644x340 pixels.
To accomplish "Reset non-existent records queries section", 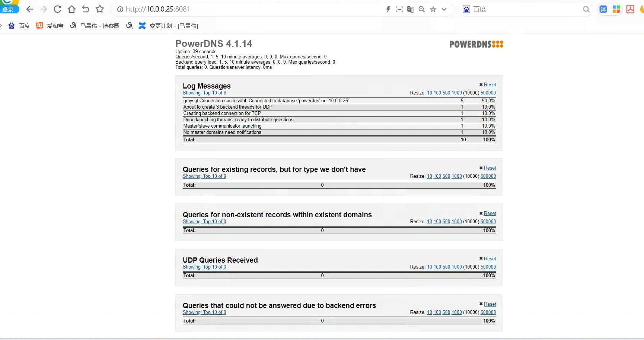I will [490, 214].
